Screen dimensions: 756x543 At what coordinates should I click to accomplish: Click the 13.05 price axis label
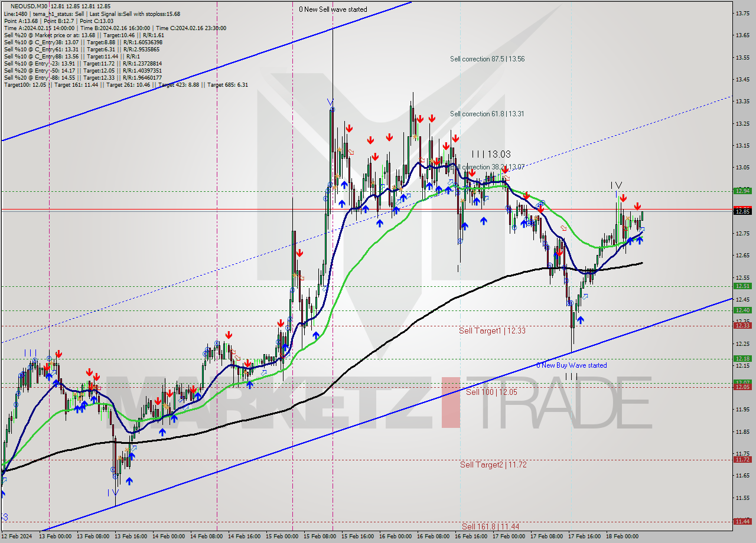(x=743, y=167)
